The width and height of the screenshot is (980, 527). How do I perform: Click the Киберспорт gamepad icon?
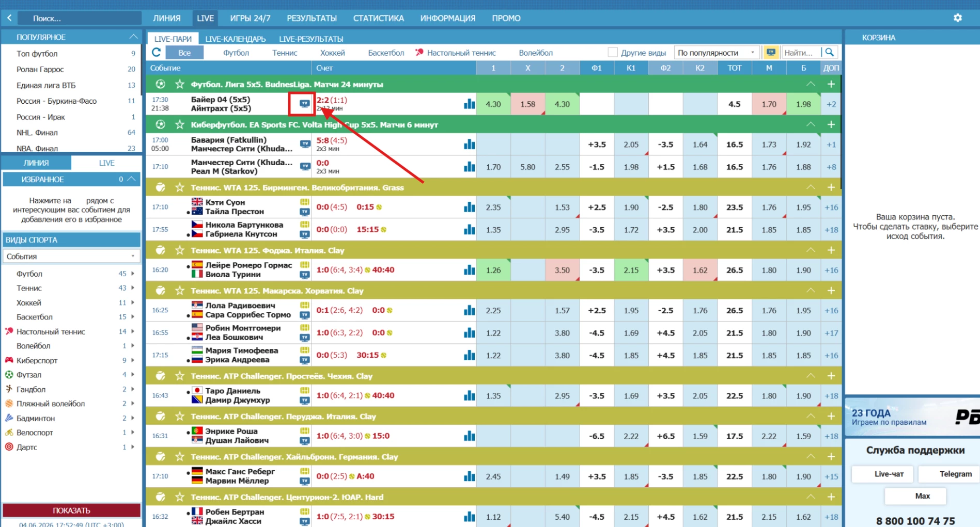9,360
